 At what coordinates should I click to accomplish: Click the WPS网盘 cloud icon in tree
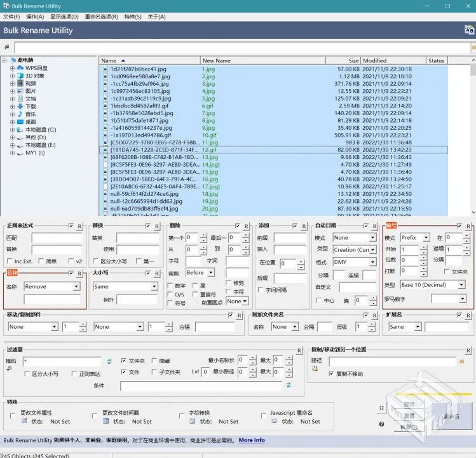point(20,68)
